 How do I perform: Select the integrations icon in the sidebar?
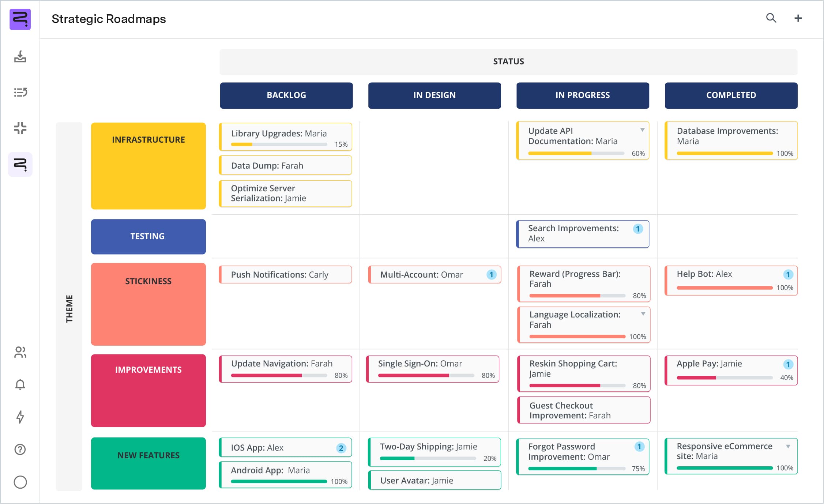point(20,129)
